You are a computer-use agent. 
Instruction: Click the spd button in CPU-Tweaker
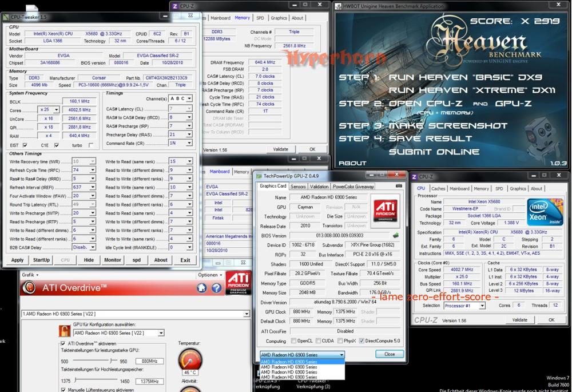(137, 260)
